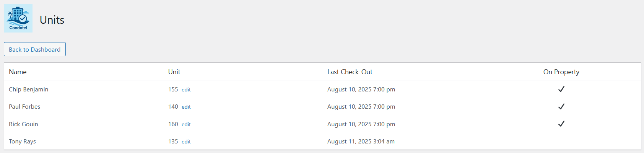Click the Units page heading
644x153 pixels.
[x=52, y=20]
